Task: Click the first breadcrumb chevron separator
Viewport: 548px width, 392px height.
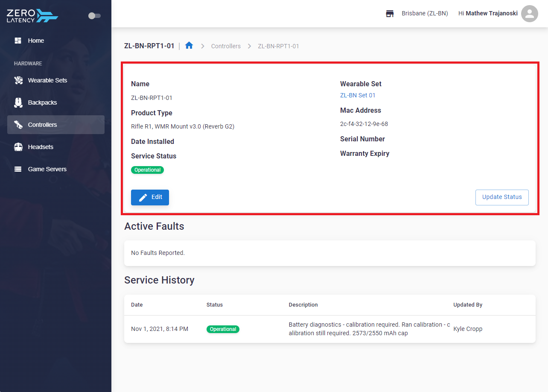Action: [x=203, y=46]
